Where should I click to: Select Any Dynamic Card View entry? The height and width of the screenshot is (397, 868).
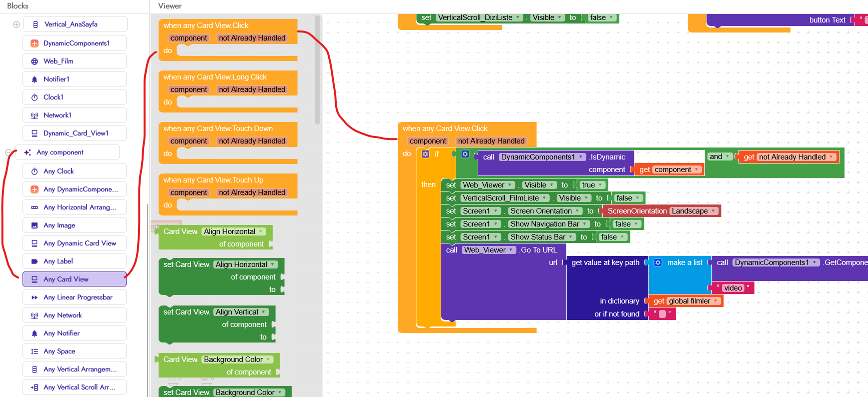point(75,243)
